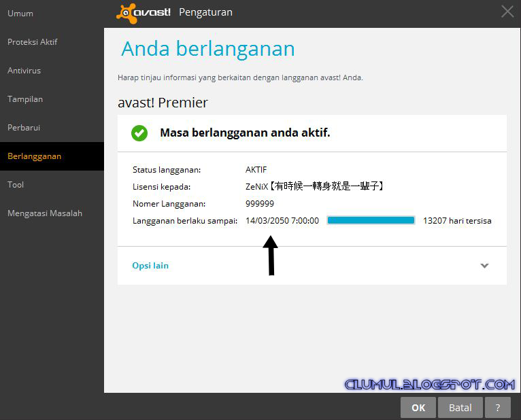This screenshot has height=420, width=521.
Task: Click Langganan berlaku sampai label
Action: click(185, 221)
